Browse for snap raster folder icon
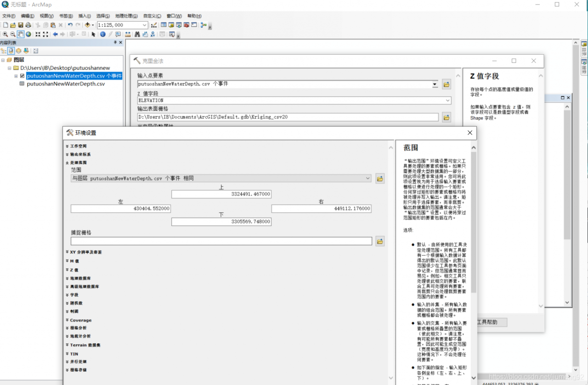This screenshot has height=385, width=588. tap(380, 241)
